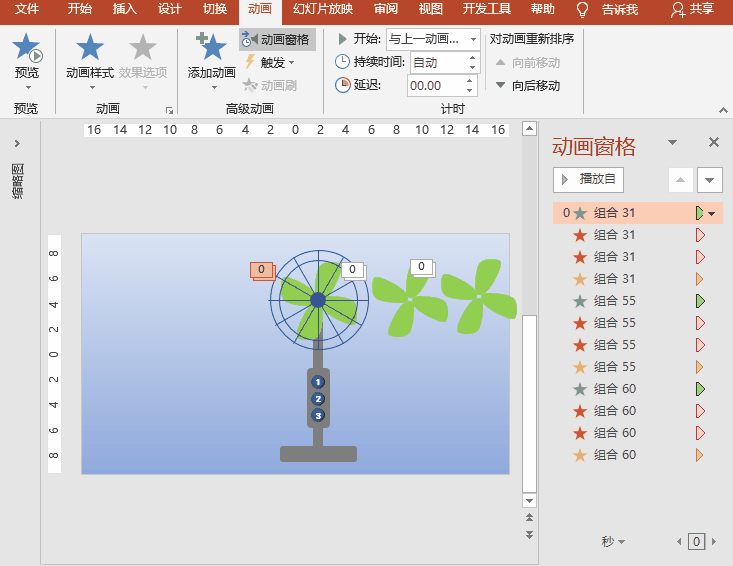The width and height of the screenshot is (733, 566).
Task: Switch to the 开始 Home ribbon tab
Action: (x=79, y=9)
